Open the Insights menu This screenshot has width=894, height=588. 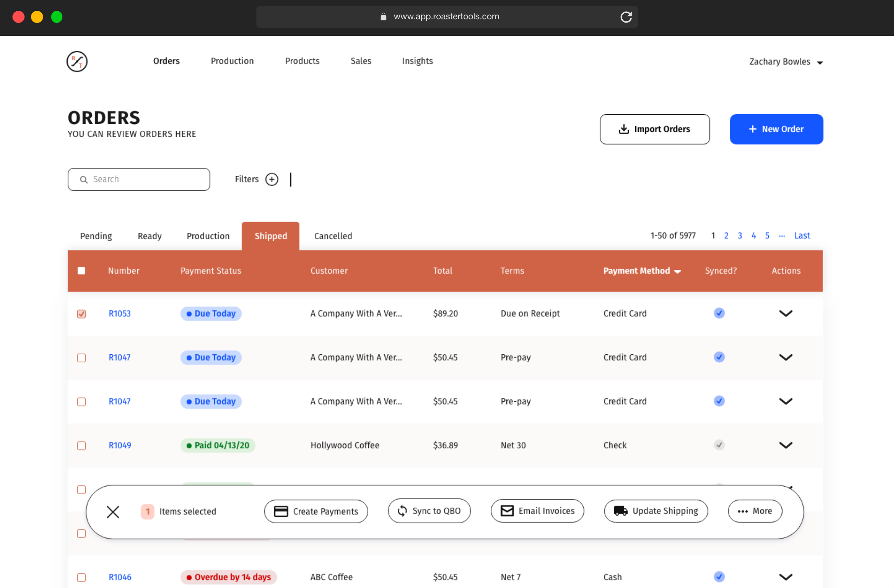(x=417, y=61)
